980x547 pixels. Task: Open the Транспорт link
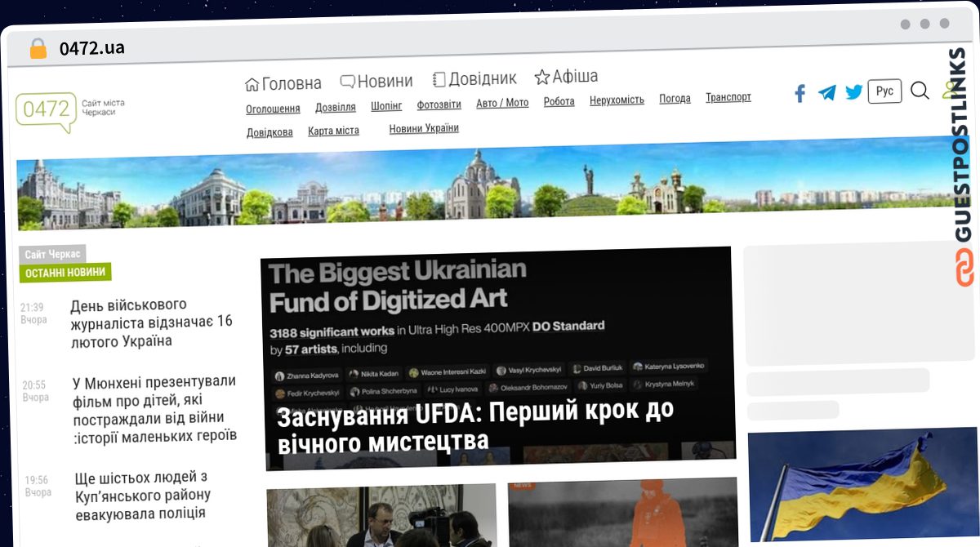click(728, 97)
